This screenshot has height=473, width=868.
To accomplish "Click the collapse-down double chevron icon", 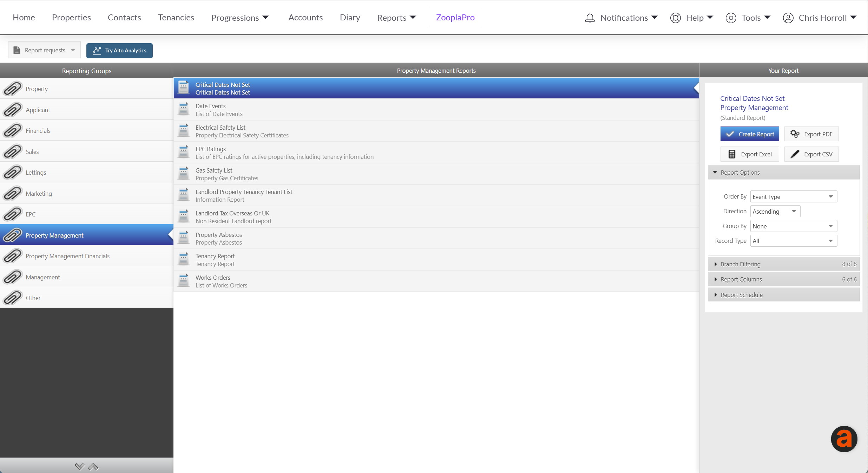I will tap(80, 466).
